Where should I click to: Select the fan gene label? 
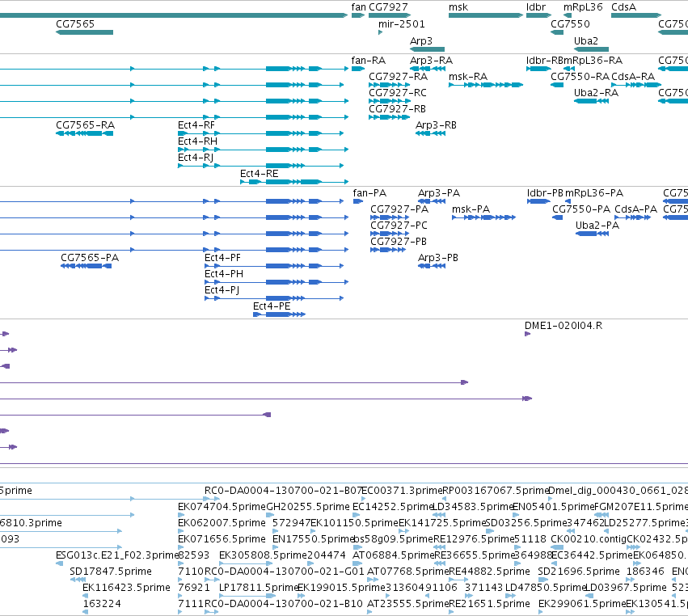(358, 7)
